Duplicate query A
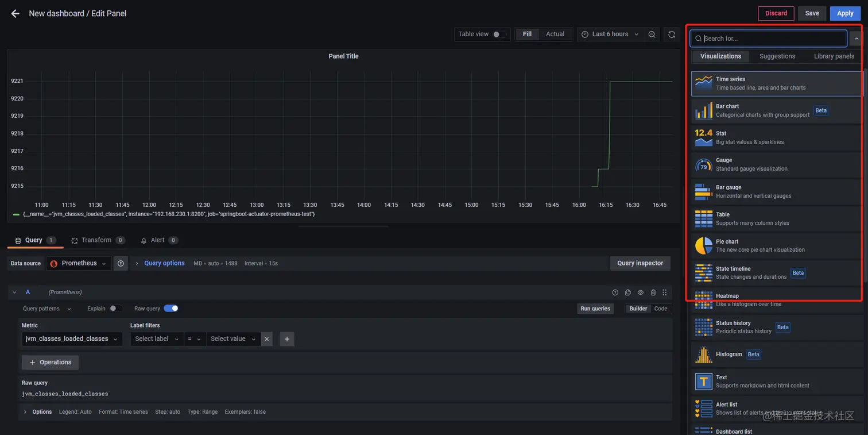The width and height of the screenshot is (868, 435). tap(628, 292)
